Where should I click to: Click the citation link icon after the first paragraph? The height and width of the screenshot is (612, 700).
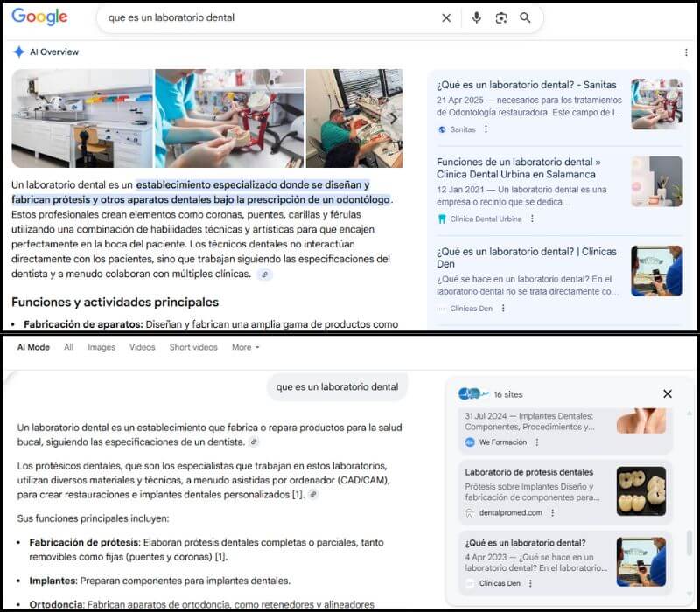(x=264, y=273)
